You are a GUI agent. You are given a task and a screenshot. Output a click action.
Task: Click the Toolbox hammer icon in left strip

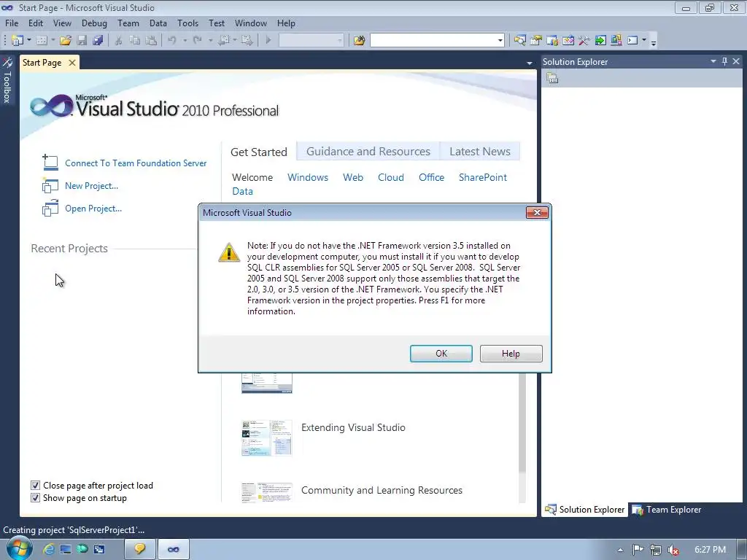(7, 63)
